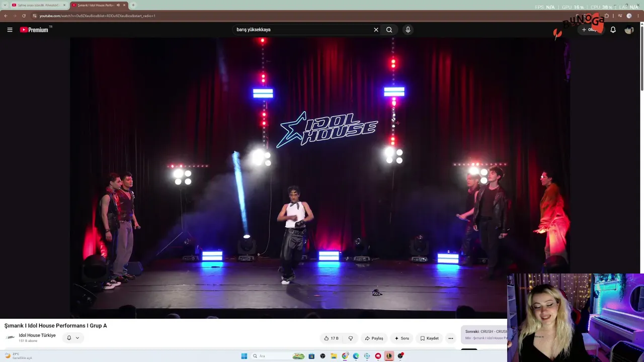Reload the YouTube page
The height and width of the screenshot is (362, 644).
[24, 16]
